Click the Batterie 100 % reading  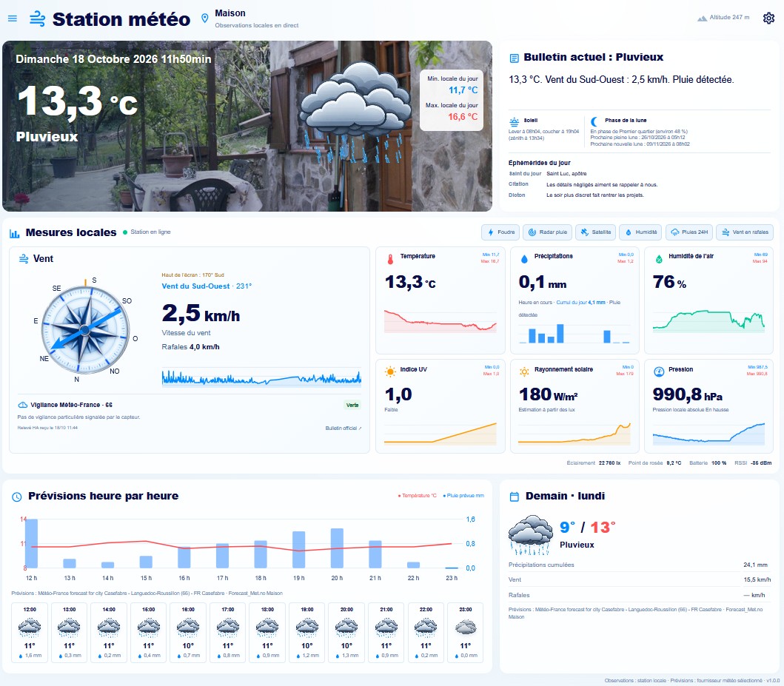pos(708,463)
